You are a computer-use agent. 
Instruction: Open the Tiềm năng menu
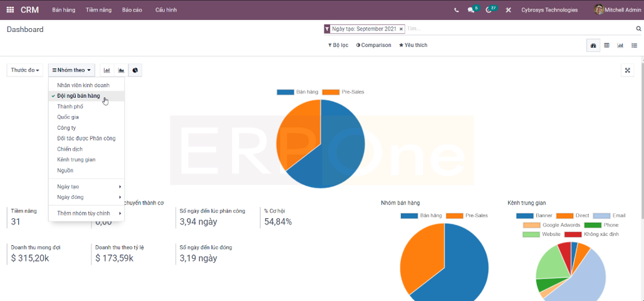point(98,10)
